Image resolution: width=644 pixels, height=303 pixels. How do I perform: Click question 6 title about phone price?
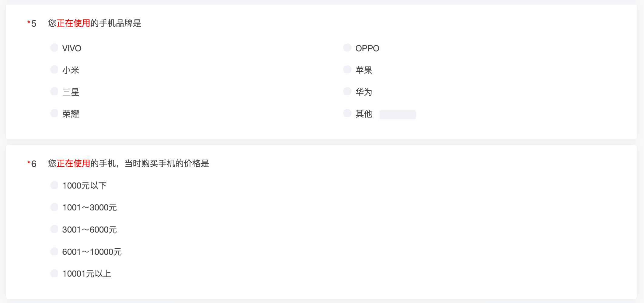click(129, 164)
